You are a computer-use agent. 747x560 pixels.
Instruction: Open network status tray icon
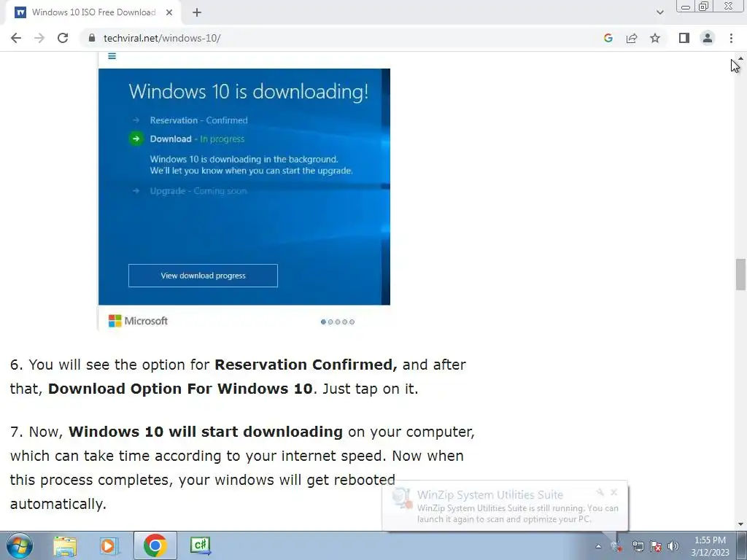638,546
